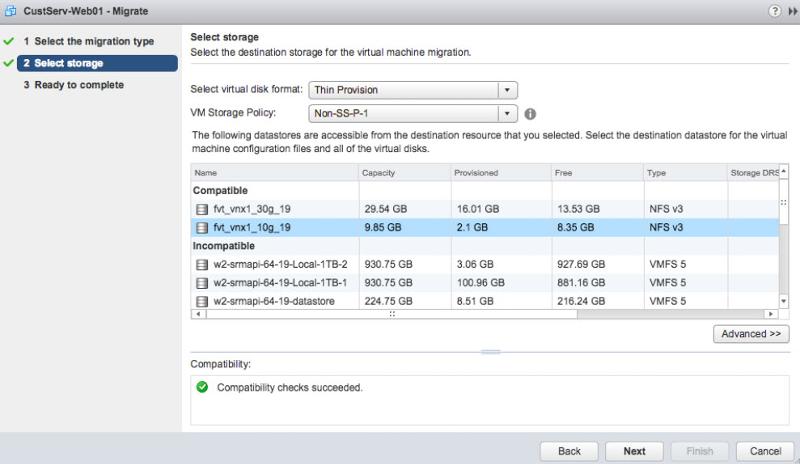Open the help question mark icon
This screenshot has width=800, height=464.
point(774,11)
